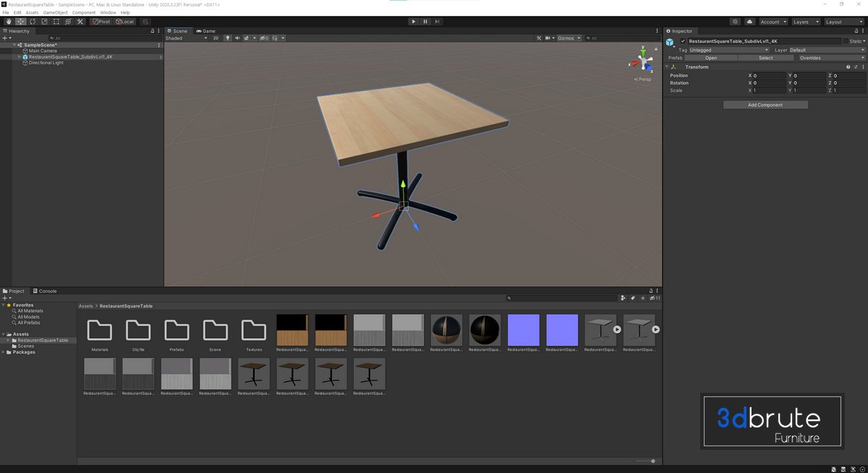
Task: Toggle scene lighting bulb icon
Action: 228,38
